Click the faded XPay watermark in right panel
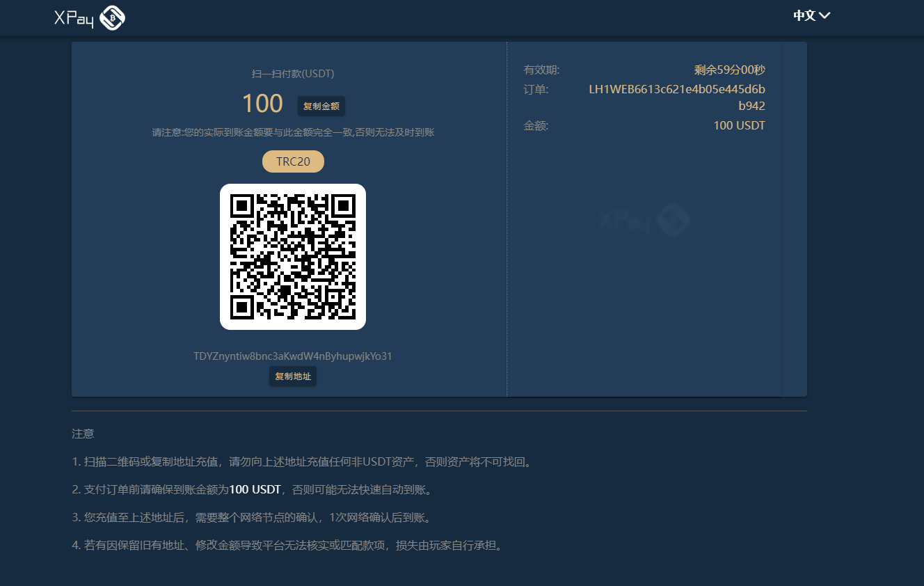 [644, 220]
